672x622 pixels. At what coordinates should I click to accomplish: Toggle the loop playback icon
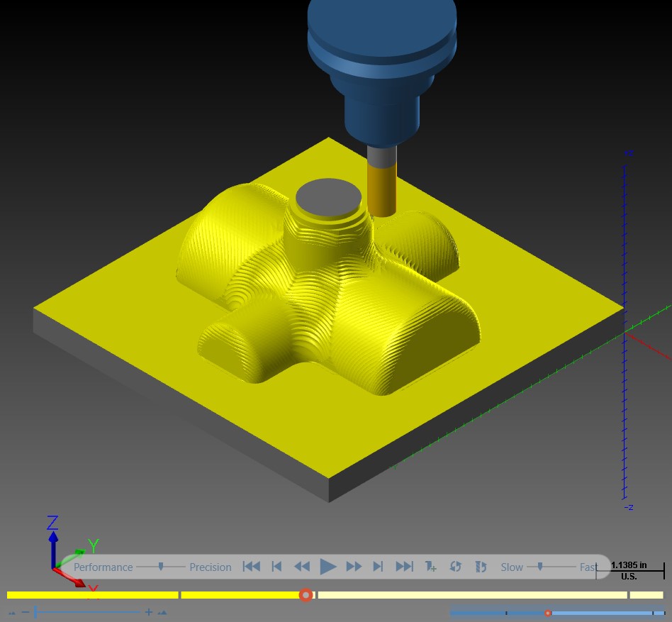click(x=455, y=567)
